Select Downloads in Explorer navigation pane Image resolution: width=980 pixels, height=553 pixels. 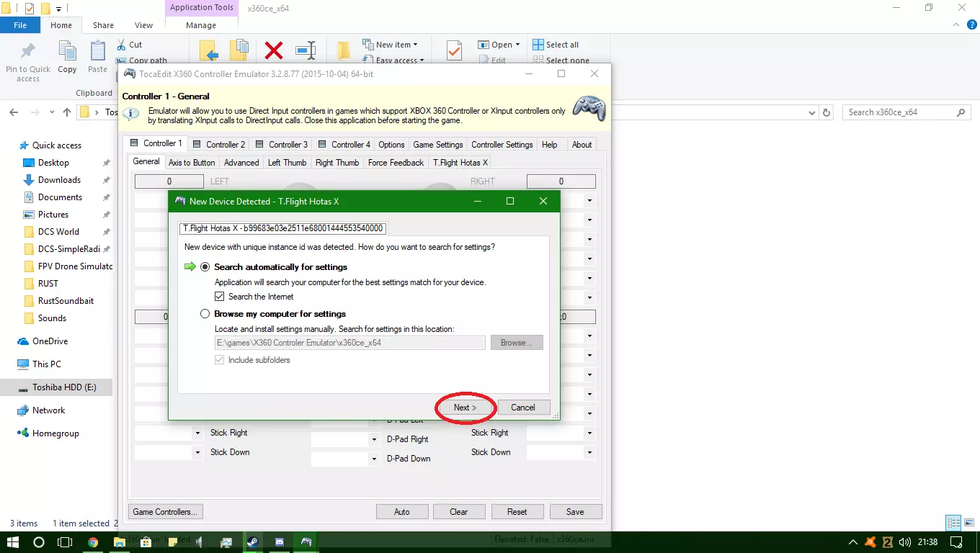point(59,180)
